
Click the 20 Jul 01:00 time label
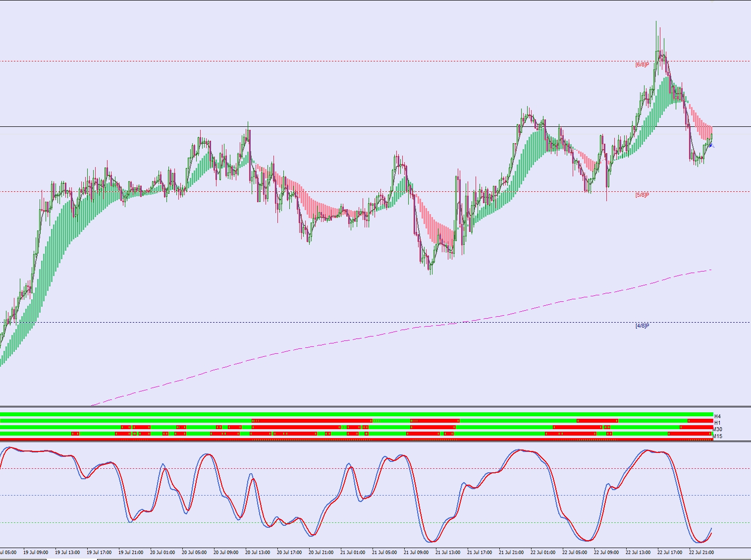click(x=162, y=552)
